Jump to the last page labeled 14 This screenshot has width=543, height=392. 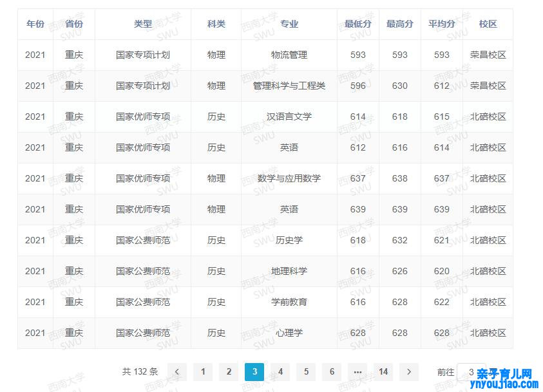[x=383, y=372]
